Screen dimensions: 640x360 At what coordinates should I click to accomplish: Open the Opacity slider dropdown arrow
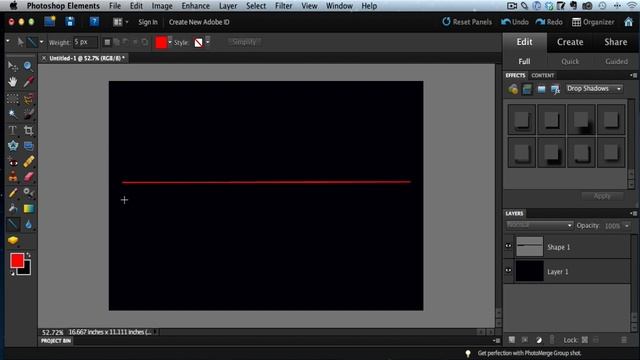tap(627, 226)
